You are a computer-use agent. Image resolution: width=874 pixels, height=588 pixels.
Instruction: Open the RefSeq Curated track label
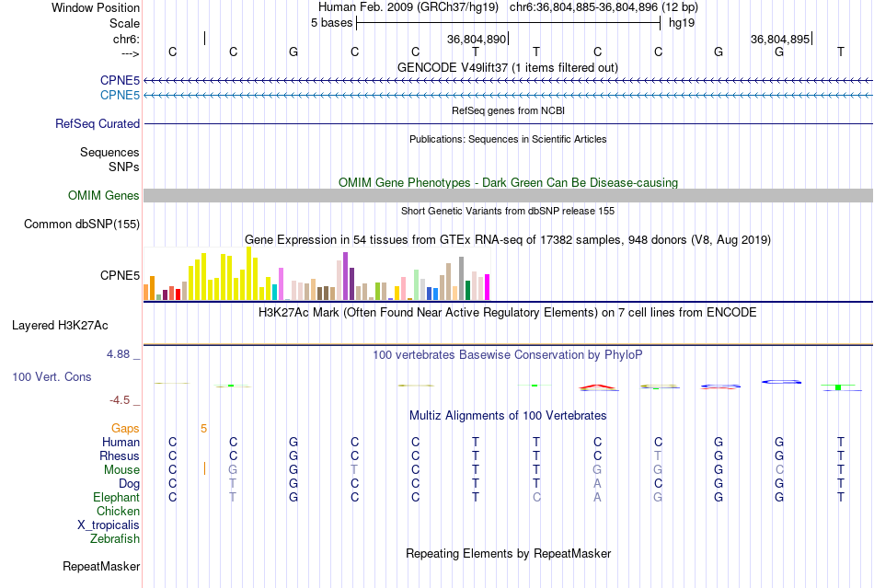pyautogui.click(x=98, y=123)
